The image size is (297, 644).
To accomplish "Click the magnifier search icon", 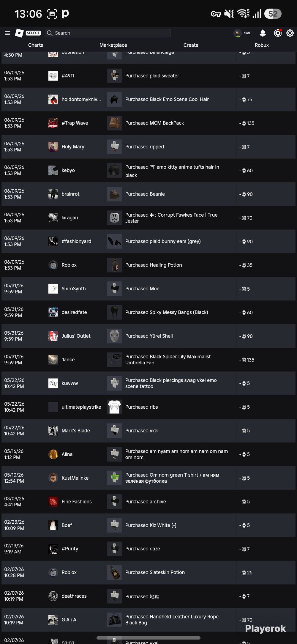I will [50, 33].
